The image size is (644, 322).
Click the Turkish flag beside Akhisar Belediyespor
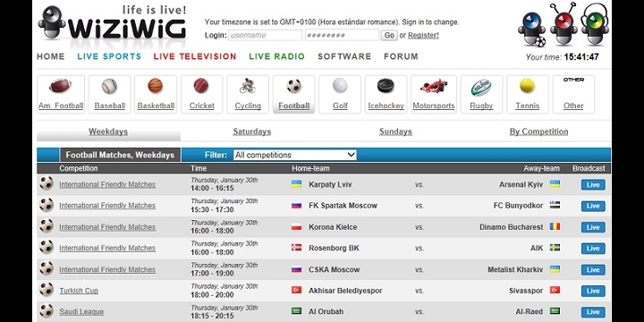297,290
